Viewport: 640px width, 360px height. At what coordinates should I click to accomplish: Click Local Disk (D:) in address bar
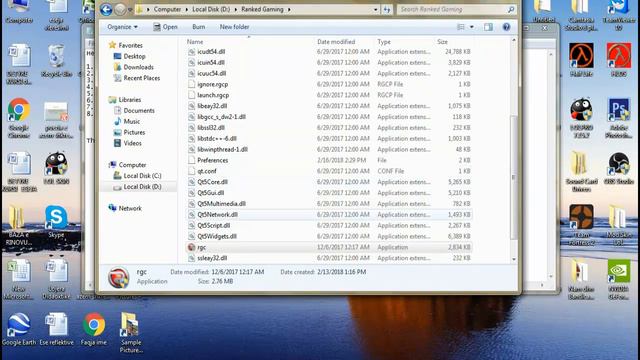pyautogui.click(x=211, y=9)
